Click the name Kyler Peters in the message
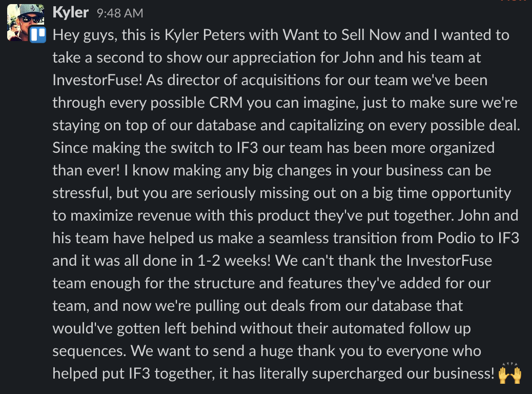This screenshot has width=532, height=394. click(204, 35)
